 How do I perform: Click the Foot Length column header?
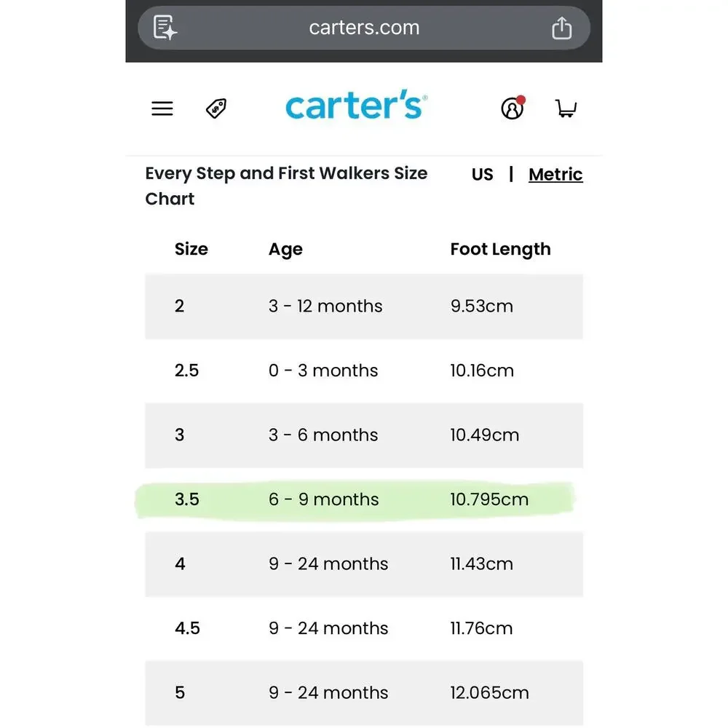coord(501,249)
